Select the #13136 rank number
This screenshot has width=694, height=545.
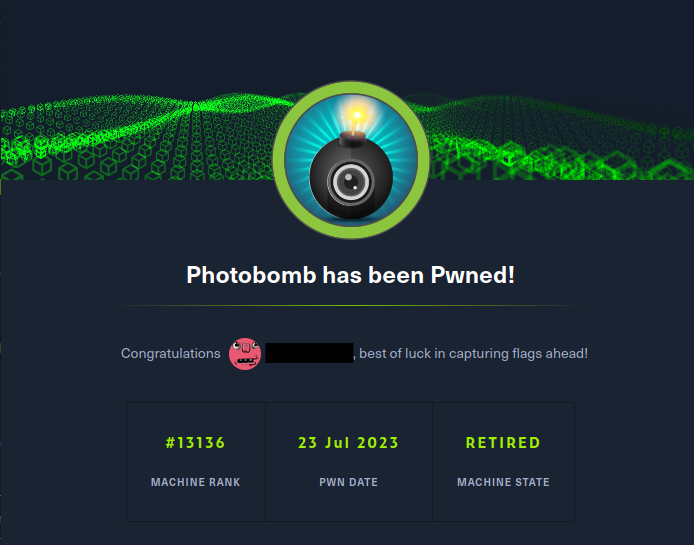pos(195,443)
